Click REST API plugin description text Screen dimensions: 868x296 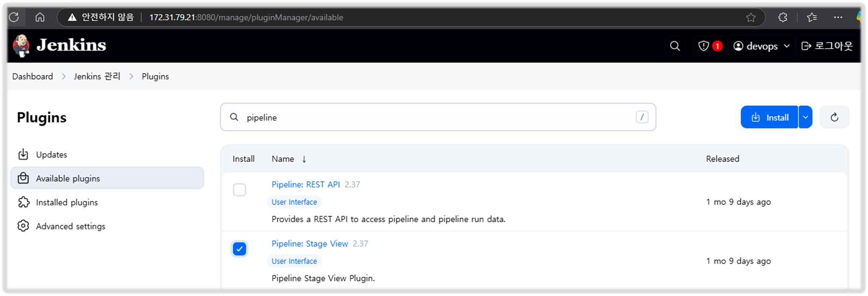tap(388, 219)
